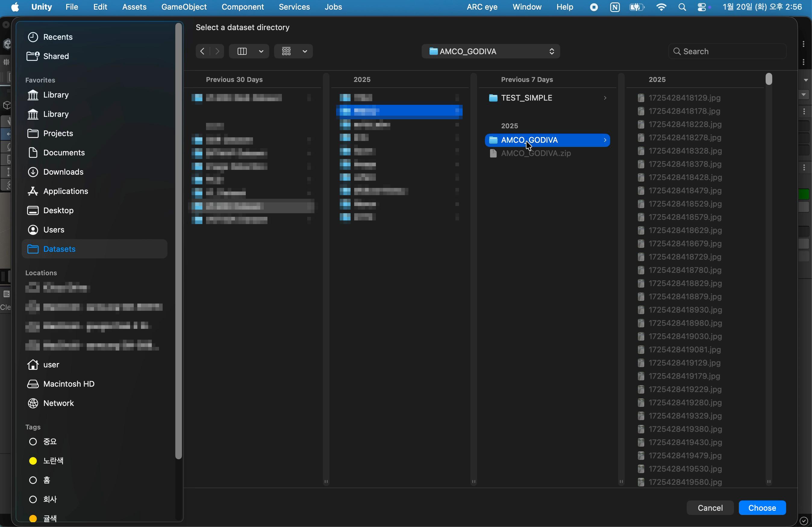This screenshot has width=812, height=527.
Task: Open the ARC eye menu
Action: (x=482, y=7)
